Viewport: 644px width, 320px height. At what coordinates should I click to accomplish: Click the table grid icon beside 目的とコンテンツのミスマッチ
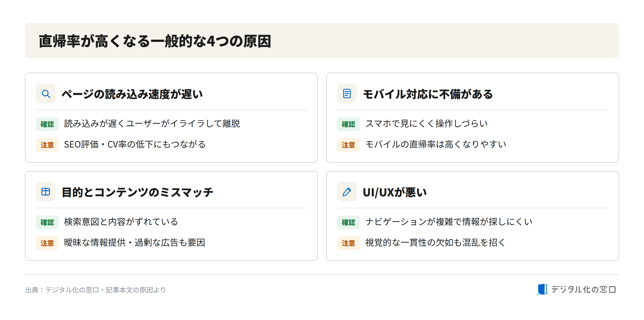click(x=46, y=192)
